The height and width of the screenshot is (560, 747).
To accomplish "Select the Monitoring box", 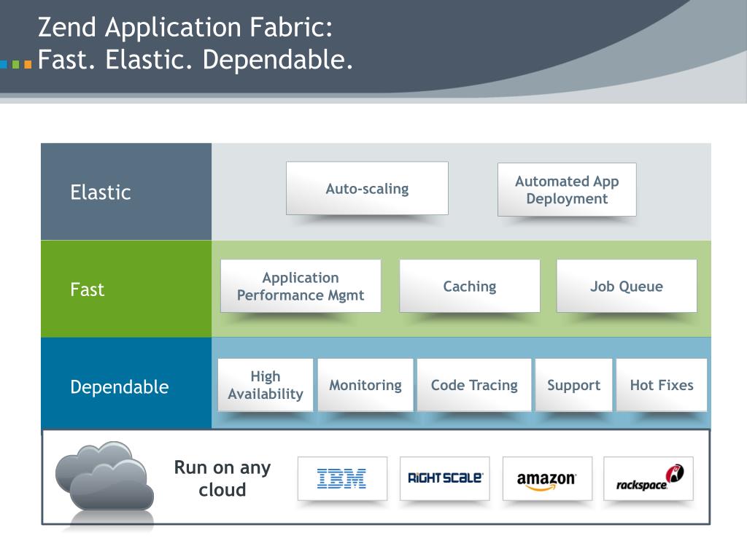I will point(365,385).
